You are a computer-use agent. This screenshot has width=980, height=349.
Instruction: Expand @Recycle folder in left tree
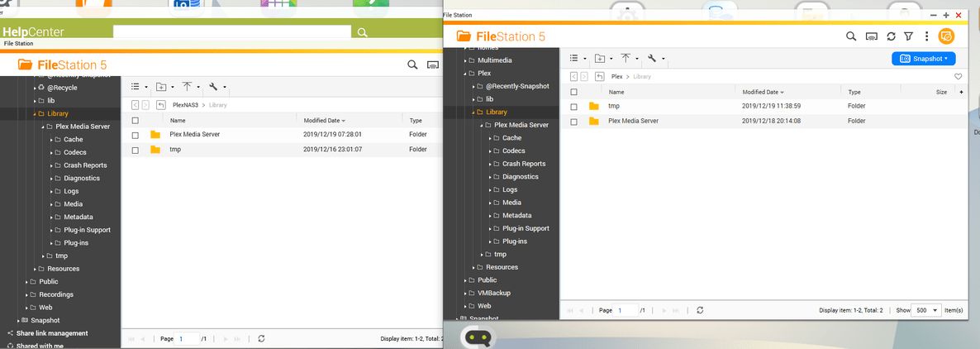35,88
